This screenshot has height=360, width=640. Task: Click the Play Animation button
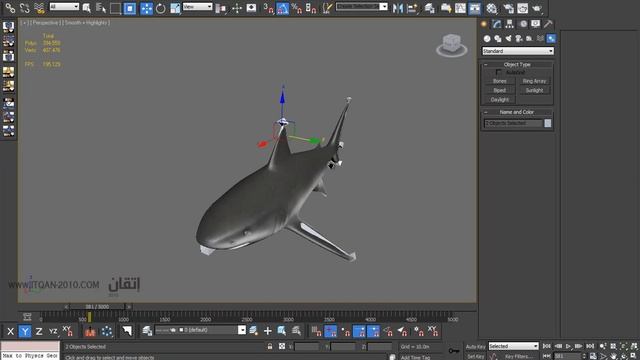tap(568, 346)
